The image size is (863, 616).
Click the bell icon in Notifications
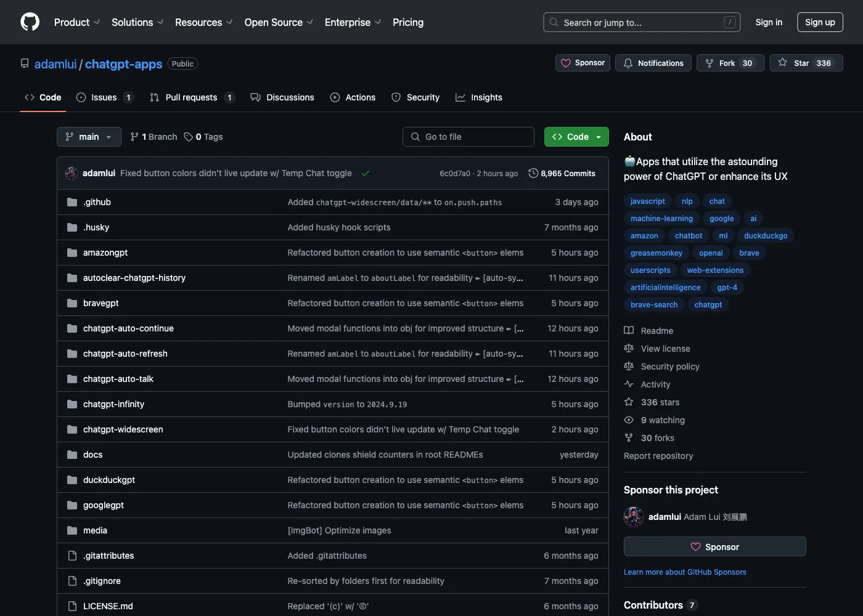coord(628,63)
